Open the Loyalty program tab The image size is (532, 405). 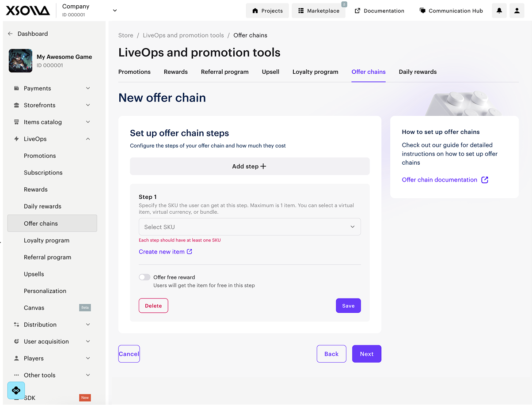pyautogui.click(x=315, y=72)
